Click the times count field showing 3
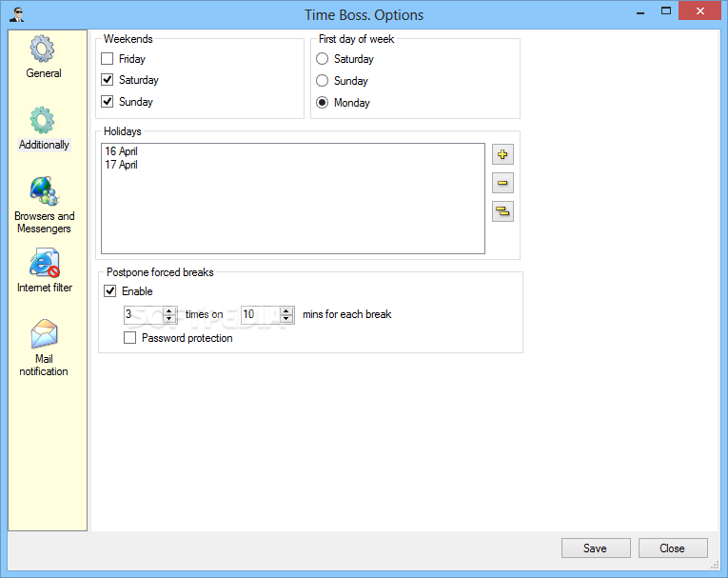Image resolution: width=728 pixels, height=578 pixels. 144,314
